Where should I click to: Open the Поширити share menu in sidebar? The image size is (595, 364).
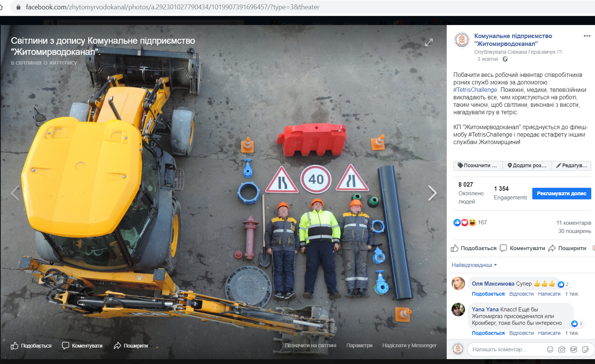(567, 248)
